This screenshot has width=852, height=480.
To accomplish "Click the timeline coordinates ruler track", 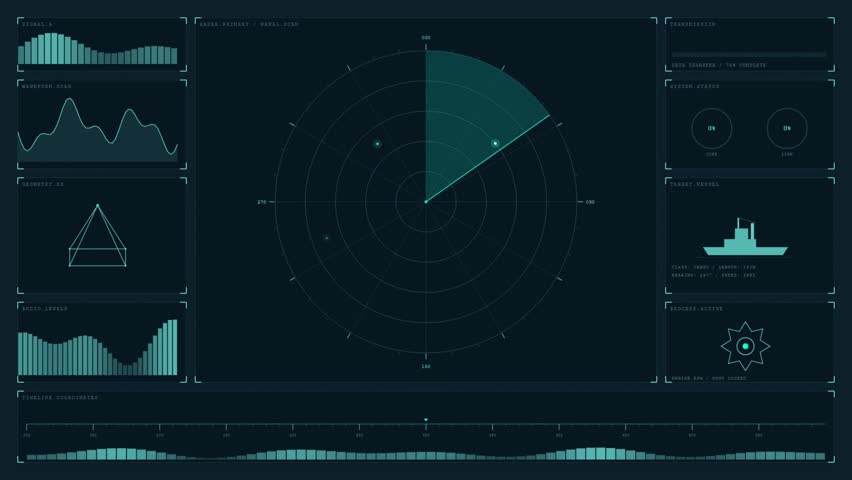I will point(425,426).
